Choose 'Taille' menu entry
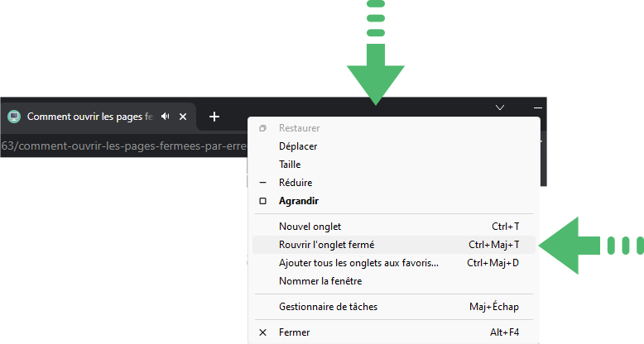Screen dimensions: 644x344 393,165
